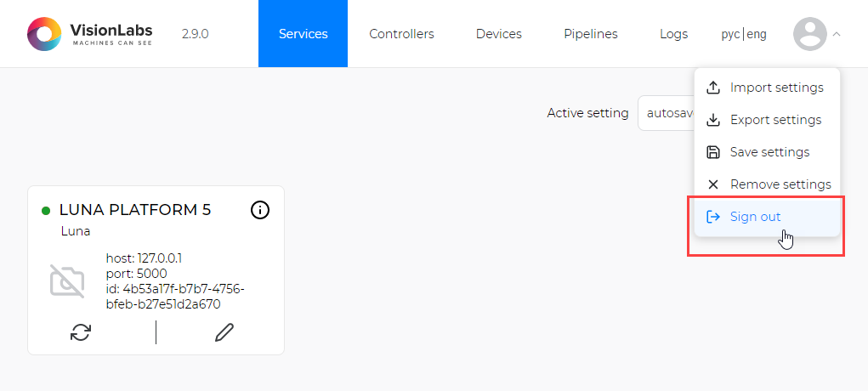Open LUNA PLATFORM 5 info icon
868x391 pixels.
(x=260, y=210)
